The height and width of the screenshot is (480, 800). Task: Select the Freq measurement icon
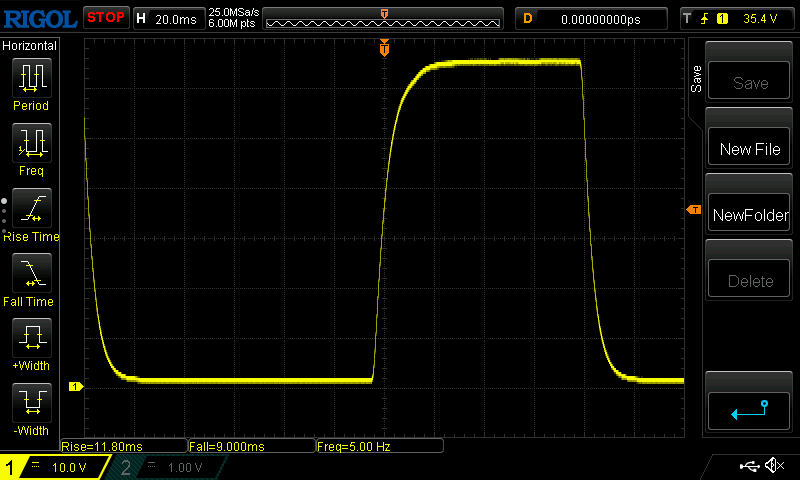tap(32, 143)
